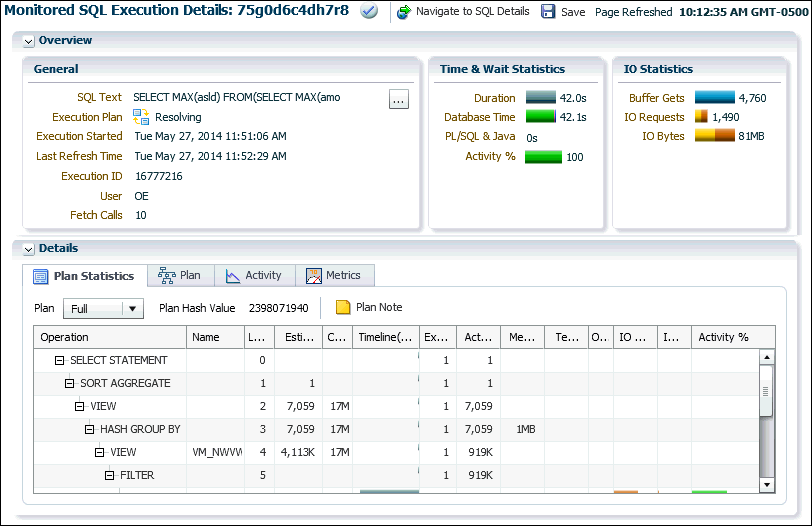812x526 pixels.
Task: Open the Metrics tab
Action: click(x=335, y=275)
